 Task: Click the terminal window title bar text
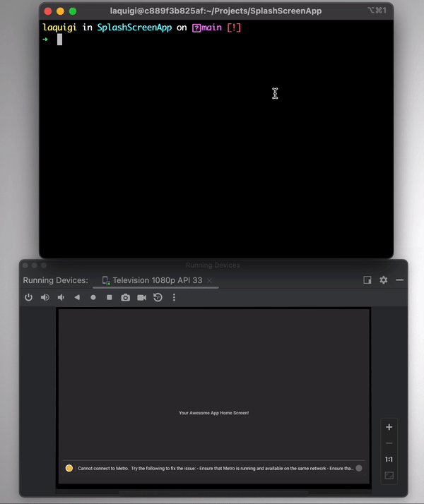[216, 11]
